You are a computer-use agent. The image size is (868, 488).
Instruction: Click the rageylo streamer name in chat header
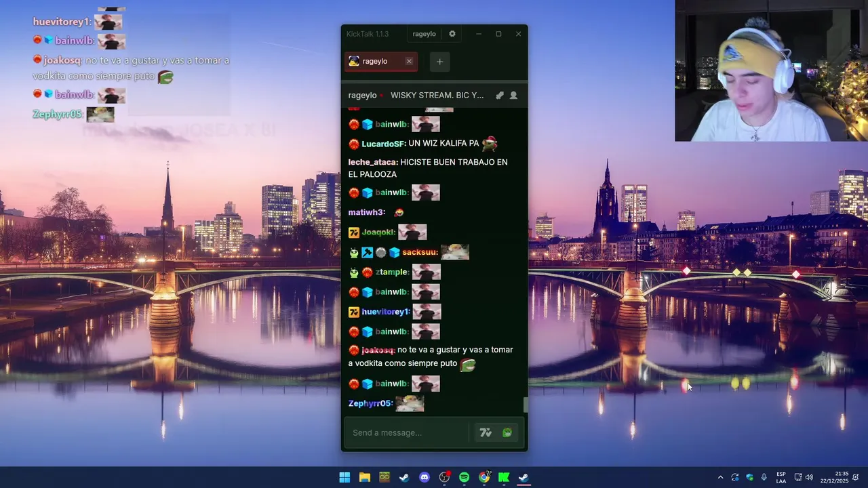pyautogui.click(x=362, y=96)
